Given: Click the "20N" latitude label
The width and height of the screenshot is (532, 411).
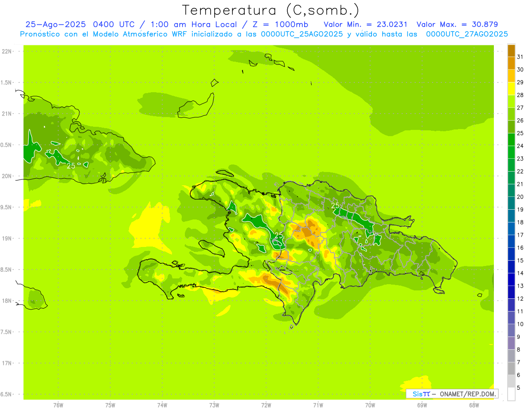Looking at the screenshot, I should pyautogui.click(x=7, y=176).
